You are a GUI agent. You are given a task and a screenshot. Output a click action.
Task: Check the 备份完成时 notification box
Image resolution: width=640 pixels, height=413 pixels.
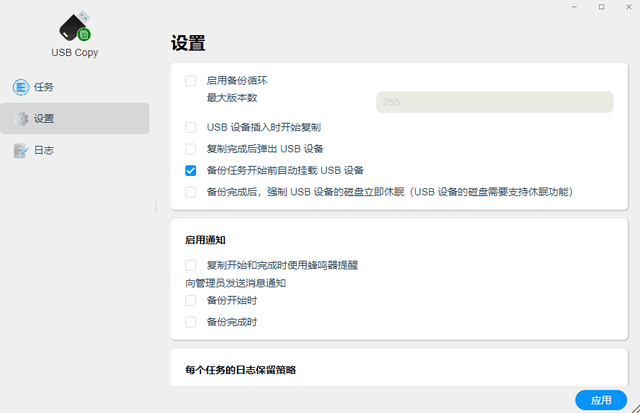191,322
